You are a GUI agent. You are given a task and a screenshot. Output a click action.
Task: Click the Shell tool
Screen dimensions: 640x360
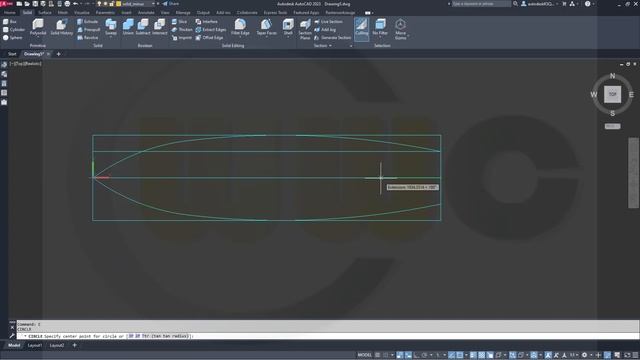(288, 27)
